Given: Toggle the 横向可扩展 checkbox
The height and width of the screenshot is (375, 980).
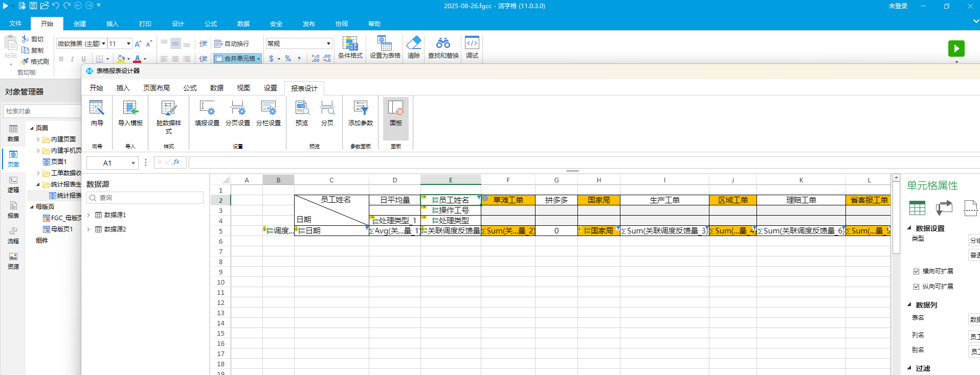Looking at the screenshot, I should [x=916, y=271].
